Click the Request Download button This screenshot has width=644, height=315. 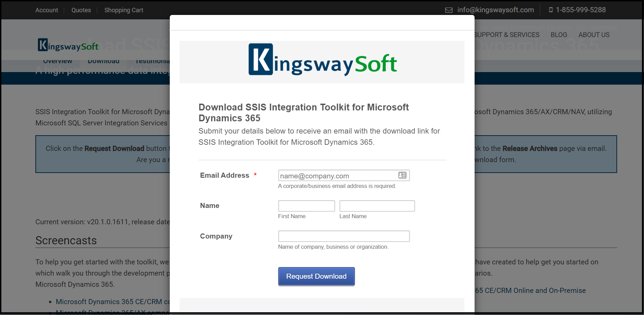click(x=316, y=276)
